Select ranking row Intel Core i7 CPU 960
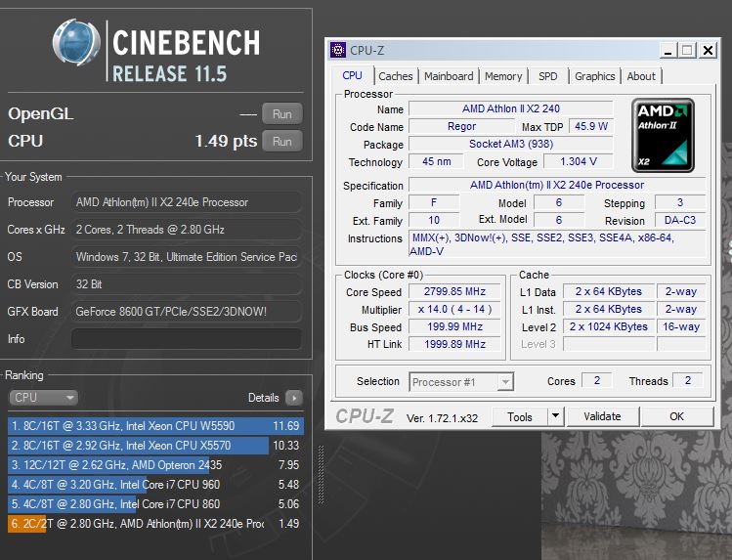This screenshot has height=560, width=732. [156, 485]
